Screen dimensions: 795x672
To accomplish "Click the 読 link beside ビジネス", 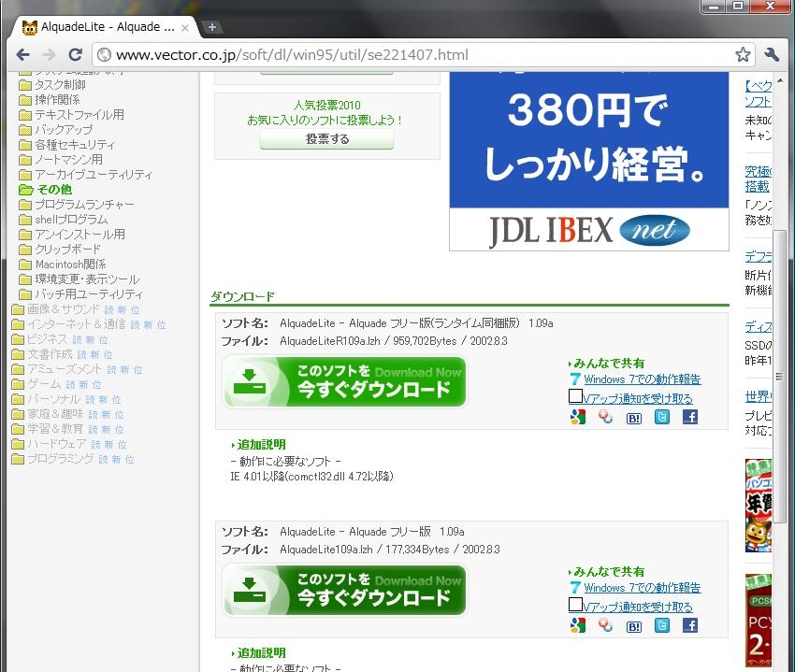I will coord(77,339).
